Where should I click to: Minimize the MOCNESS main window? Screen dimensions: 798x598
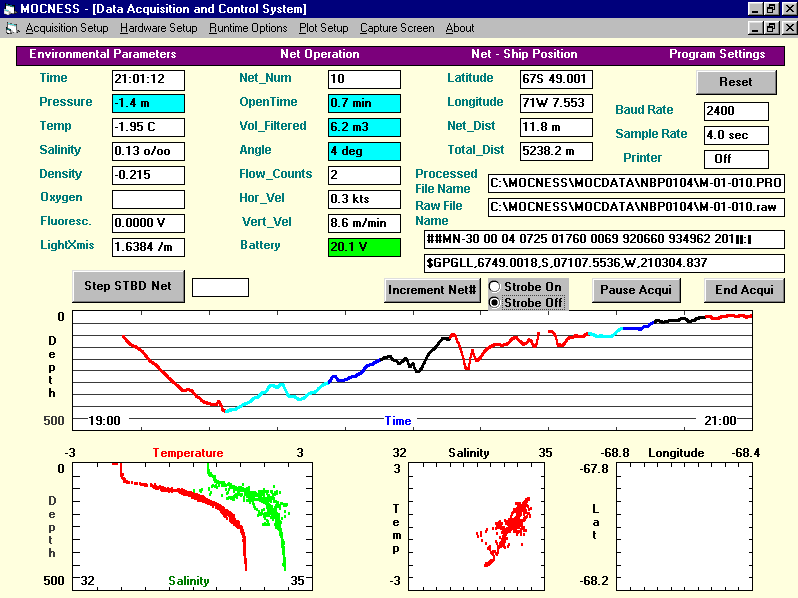click(756, 9)
